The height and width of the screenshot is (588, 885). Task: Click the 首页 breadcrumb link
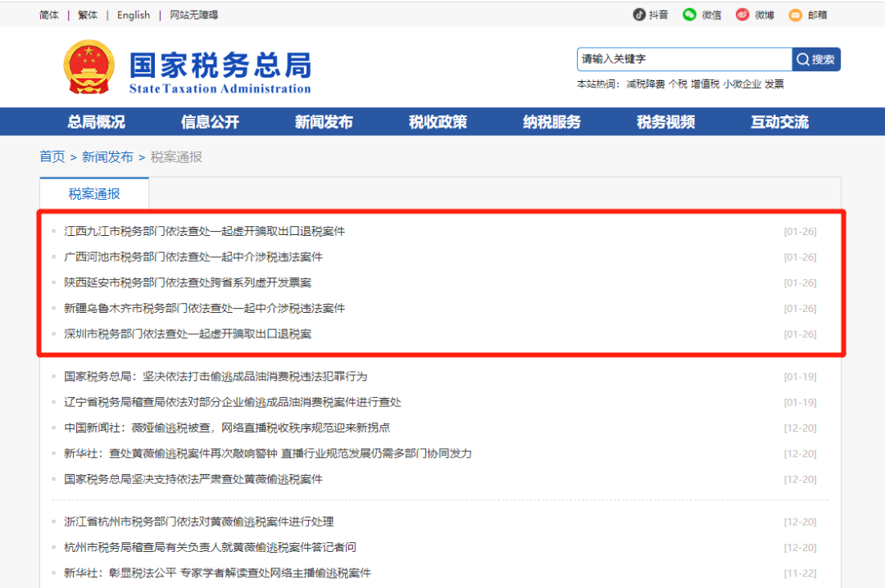[52, 156]
